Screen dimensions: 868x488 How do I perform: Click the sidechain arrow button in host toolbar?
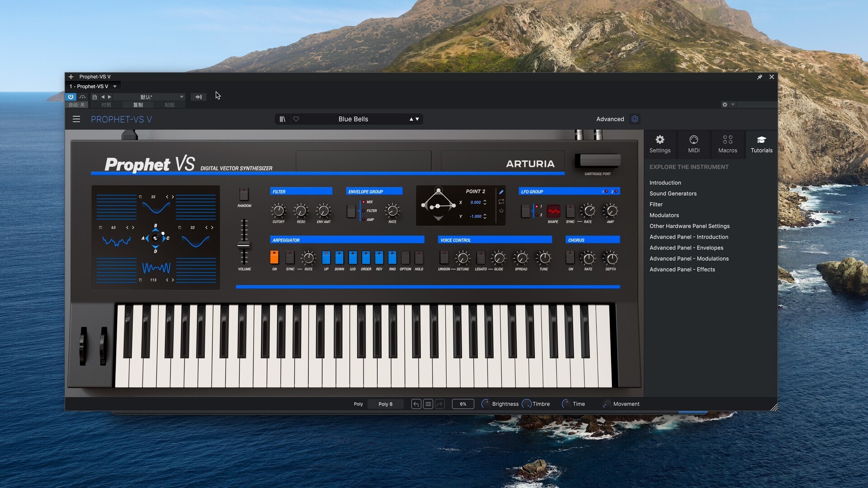(198, 97)
